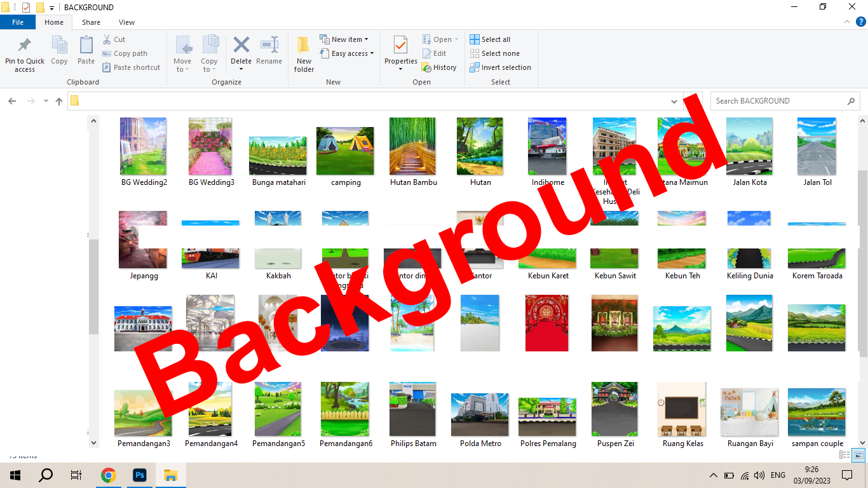868x488 pixels.
Task: Open the File menu
Action: 18,22
